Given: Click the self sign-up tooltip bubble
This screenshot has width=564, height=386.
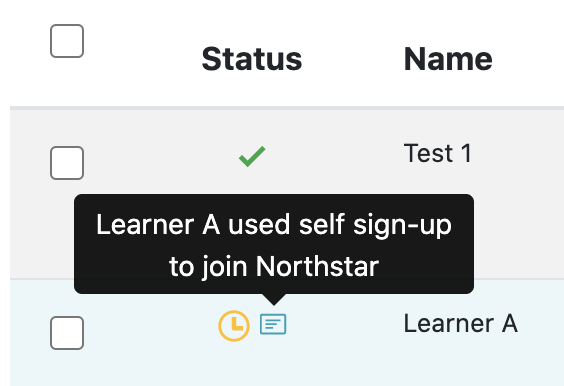Looking at the screenshot, I should [x=274, y=244].
